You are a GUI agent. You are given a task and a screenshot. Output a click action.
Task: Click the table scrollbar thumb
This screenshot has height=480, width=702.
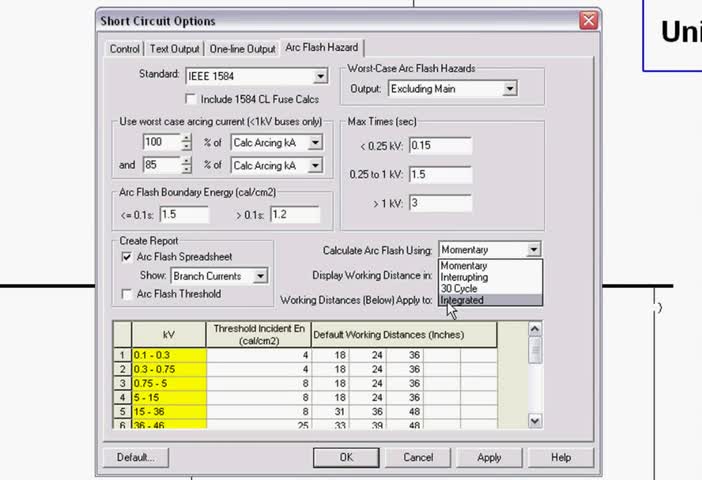point(535,350)
